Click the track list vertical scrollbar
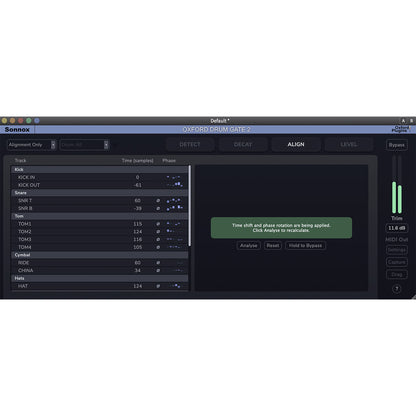 click(190, 206)
